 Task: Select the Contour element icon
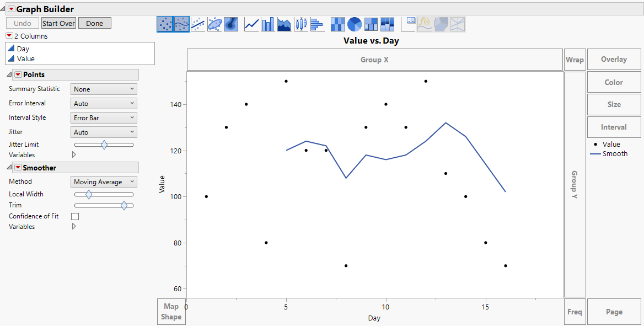click(x=231, y=24)
